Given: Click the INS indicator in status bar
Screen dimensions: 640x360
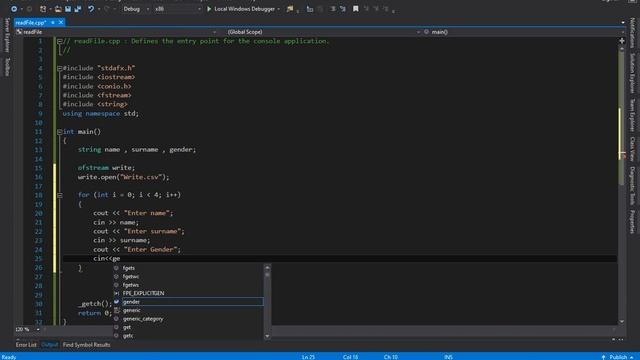Looking at the screenshot, I should [448, 357].
